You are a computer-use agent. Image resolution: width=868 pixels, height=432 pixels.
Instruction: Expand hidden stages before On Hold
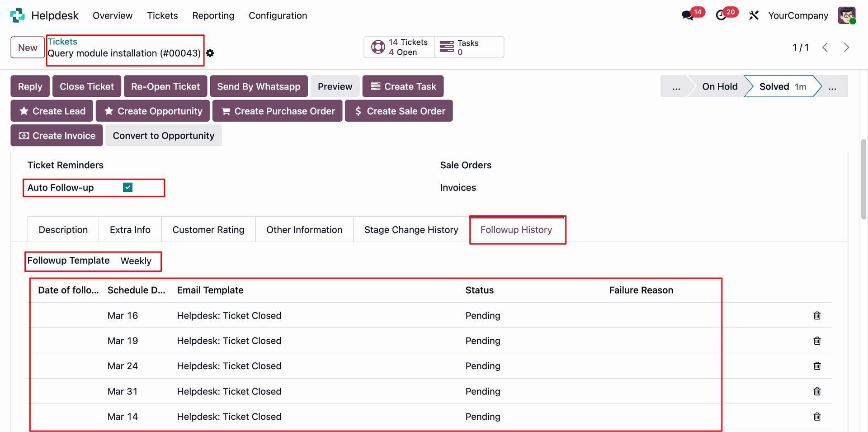coord(676,86)
